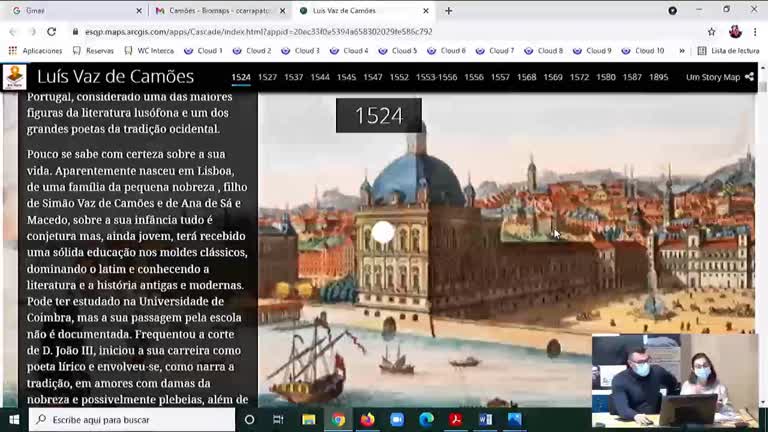Screen dimensions: 768x432
Task: Click the Windows search box
Action: point(132,420)
